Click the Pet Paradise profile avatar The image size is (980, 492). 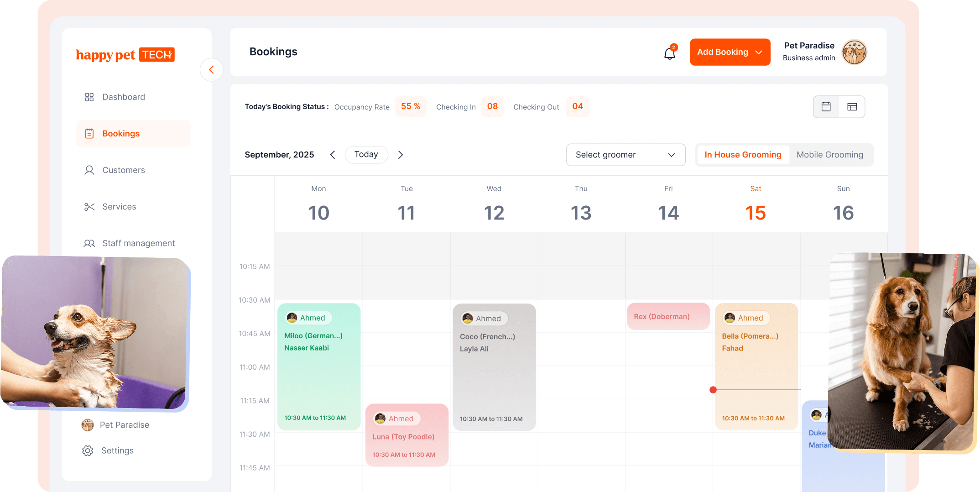click(x=854, y=52)
